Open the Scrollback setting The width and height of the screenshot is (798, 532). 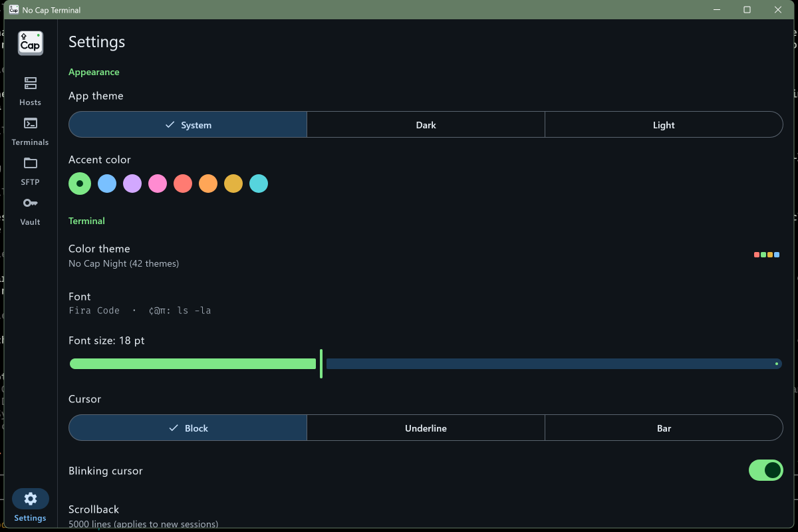point(426,516)
